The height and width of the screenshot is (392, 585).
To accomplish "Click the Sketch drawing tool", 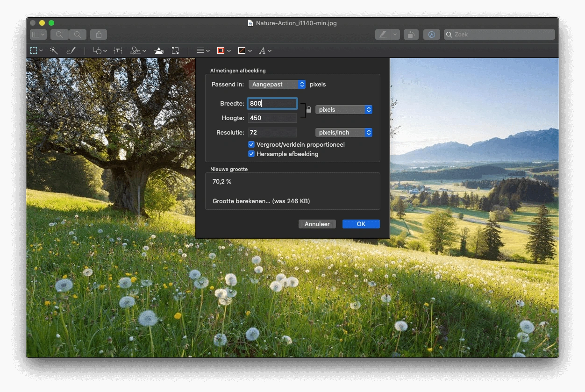I will point(71,50).
